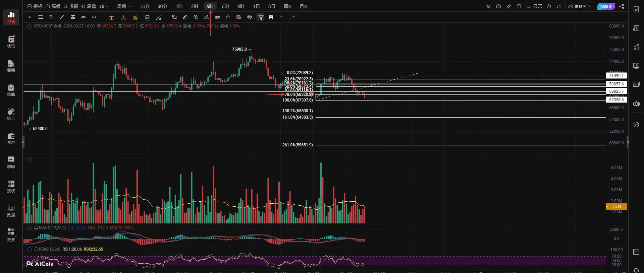Open the 未命名 layout dropdown

(x=580, y=6)
